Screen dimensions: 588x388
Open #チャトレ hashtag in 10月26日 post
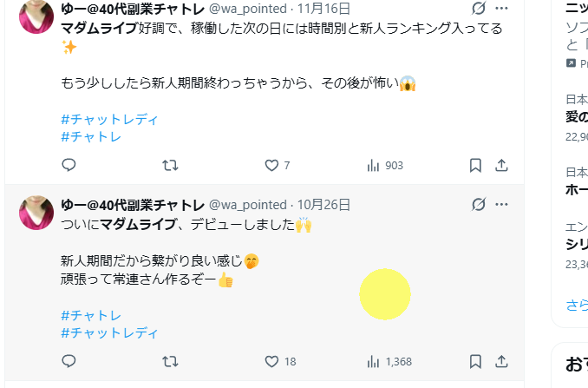tap(91, 315)
